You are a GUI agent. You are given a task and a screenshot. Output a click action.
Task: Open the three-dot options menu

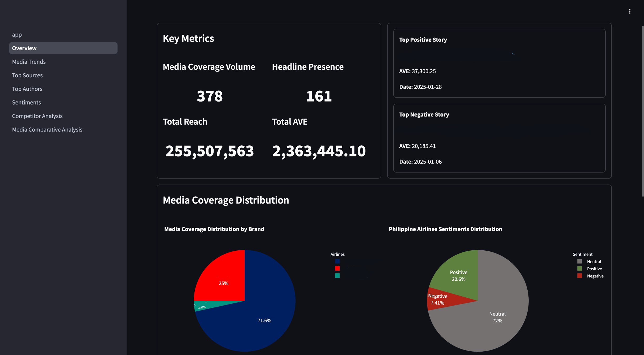pyautogui.click(x=630, y=11)
